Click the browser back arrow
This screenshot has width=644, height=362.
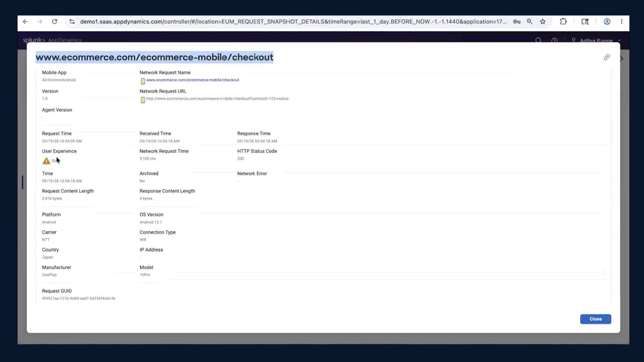[x=25, y=22]
